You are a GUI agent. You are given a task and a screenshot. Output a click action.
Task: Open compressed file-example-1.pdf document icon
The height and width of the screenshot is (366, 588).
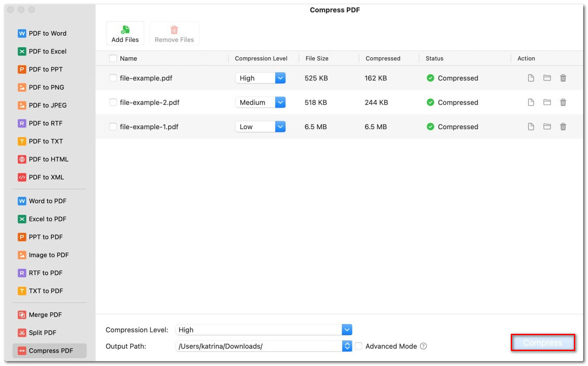[531, 127]
